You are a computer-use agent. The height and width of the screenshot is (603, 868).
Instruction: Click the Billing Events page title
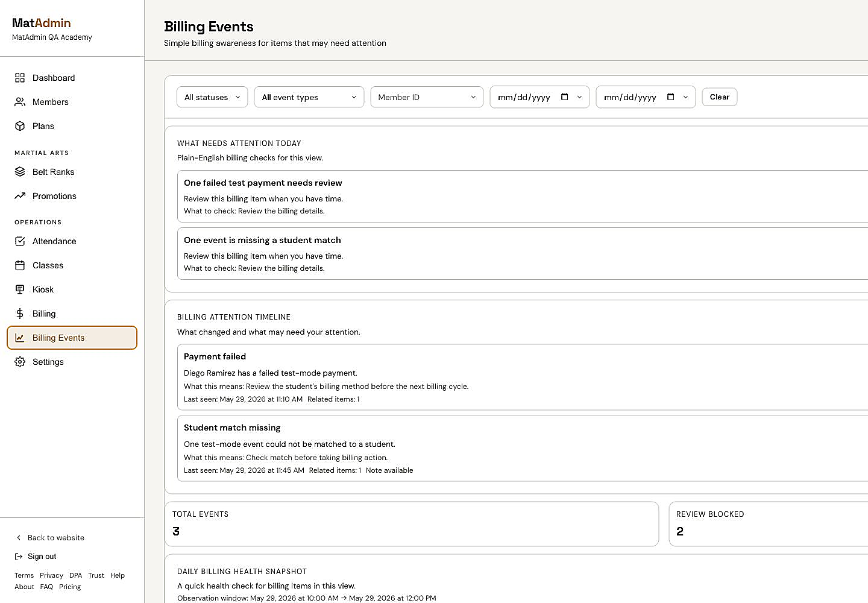[x=209, y=27]
